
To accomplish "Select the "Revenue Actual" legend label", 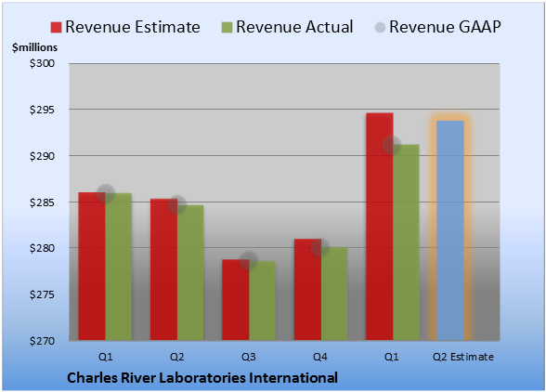I will click(294, 27).
